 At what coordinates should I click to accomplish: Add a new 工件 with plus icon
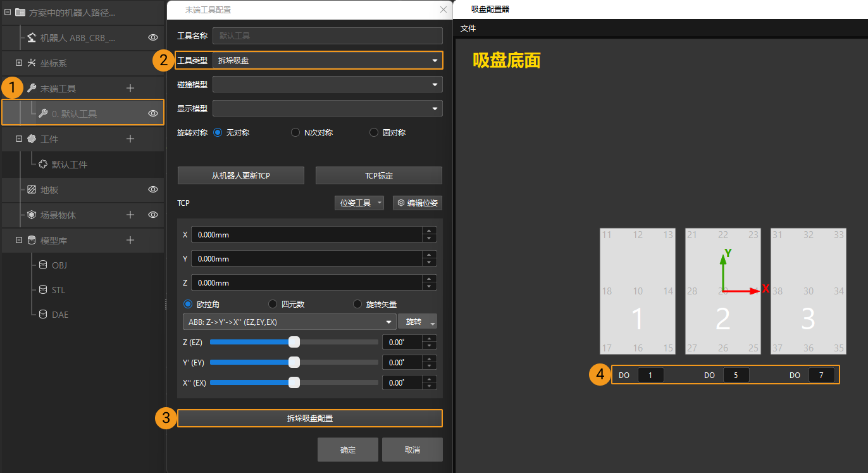tap(130, 139)
